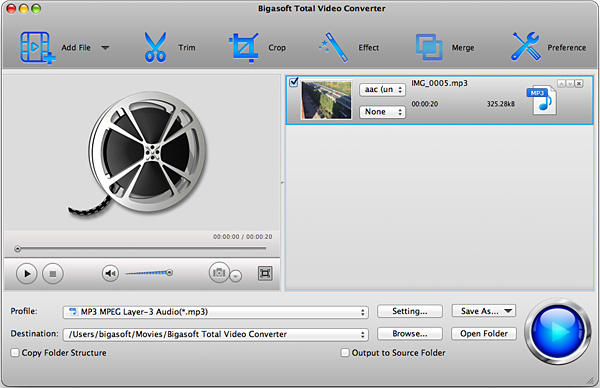Stop the preview playback
The image size is (600, 388).
[x=53, y=274]
